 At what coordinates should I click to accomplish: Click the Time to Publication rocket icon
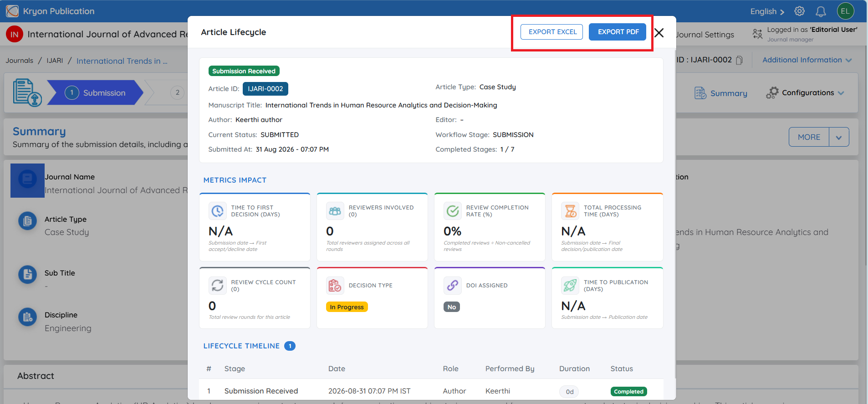click(570, 286)
